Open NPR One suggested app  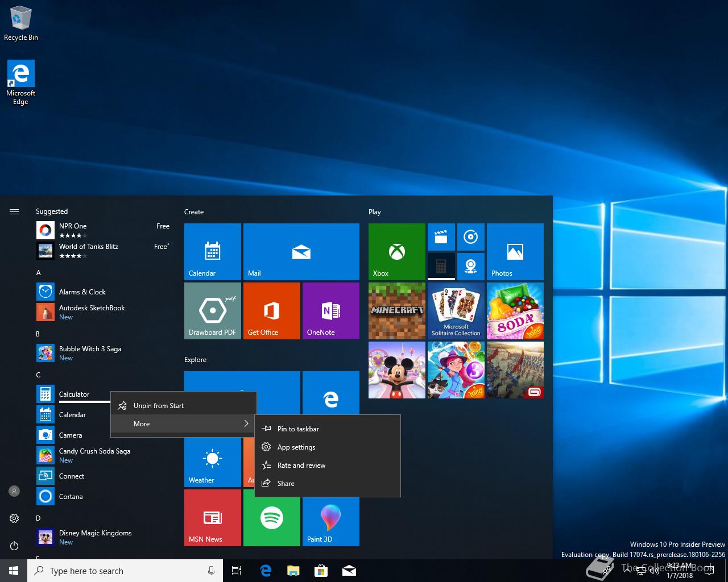click(104, 230)
